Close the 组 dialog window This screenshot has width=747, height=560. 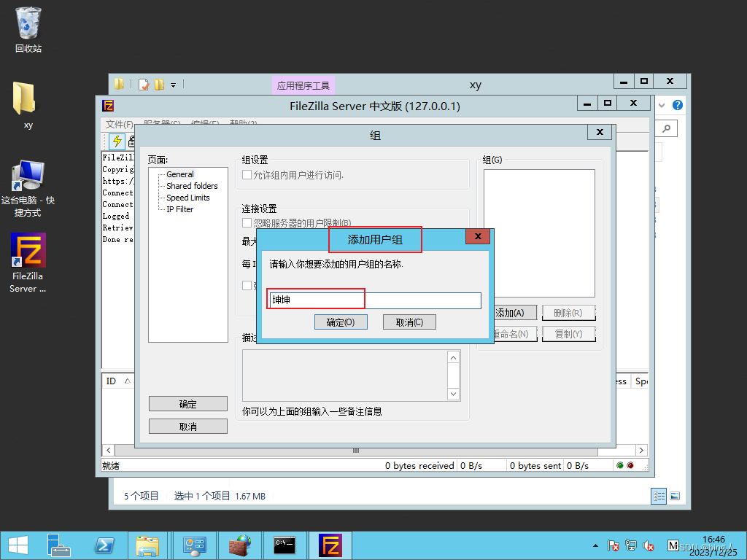point(600,132)
